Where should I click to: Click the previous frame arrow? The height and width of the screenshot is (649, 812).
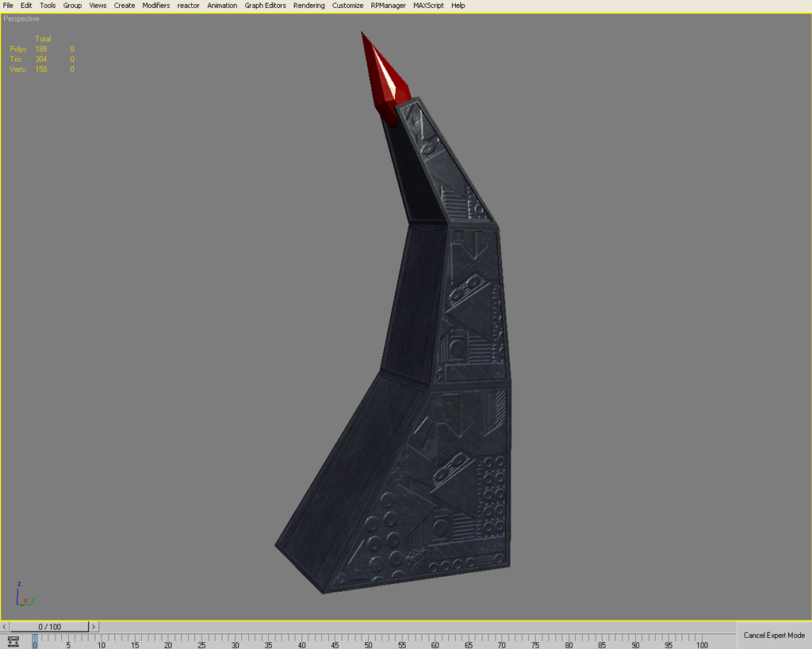coord(6,626)
